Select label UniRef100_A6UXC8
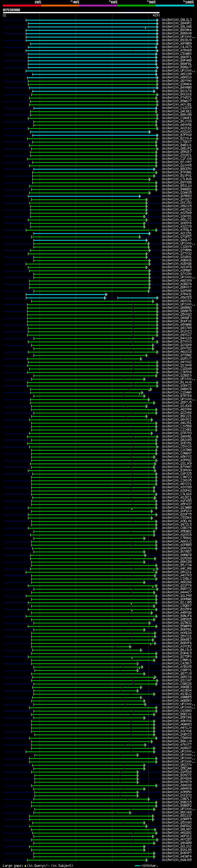197x868 pixels. (177, 352)
